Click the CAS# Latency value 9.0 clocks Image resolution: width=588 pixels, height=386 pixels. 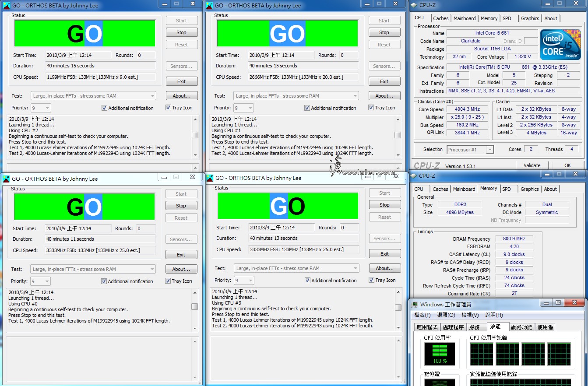(514, 254)
